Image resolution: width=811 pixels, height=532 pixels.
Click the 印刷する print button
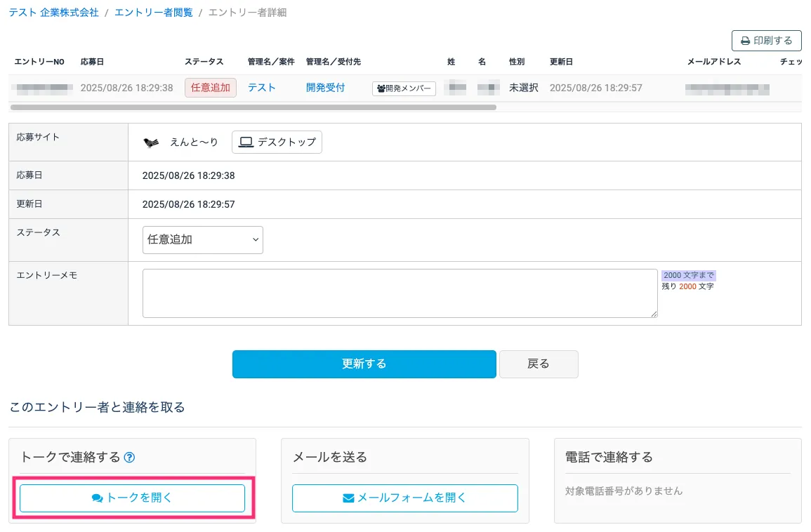(766, 41)
